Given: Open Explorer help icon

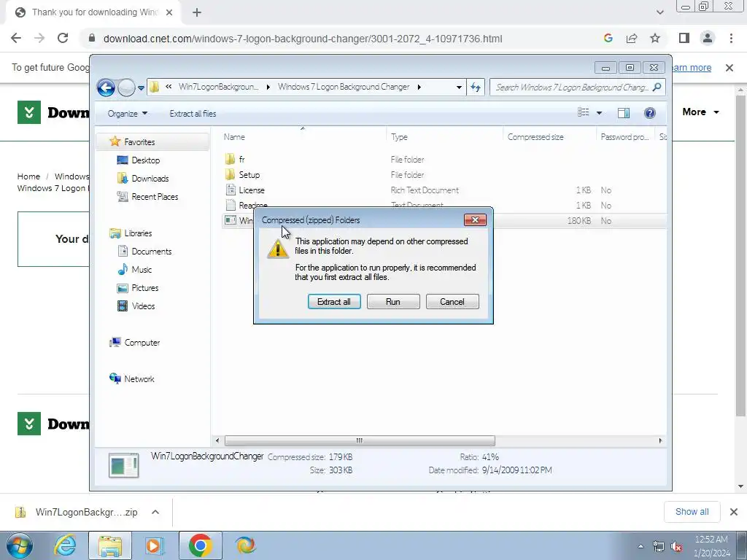Looking at the screenshot, I should point(650,113).
